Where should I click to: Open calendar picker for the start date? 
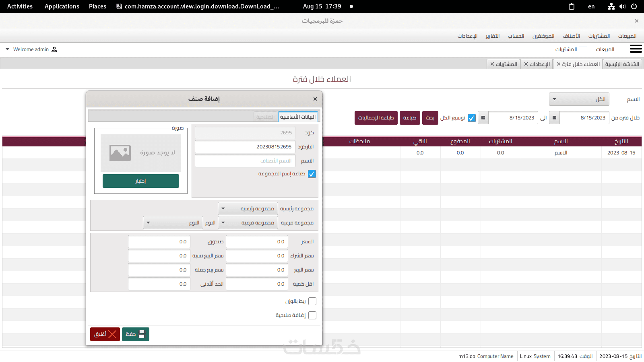point(554,118)
